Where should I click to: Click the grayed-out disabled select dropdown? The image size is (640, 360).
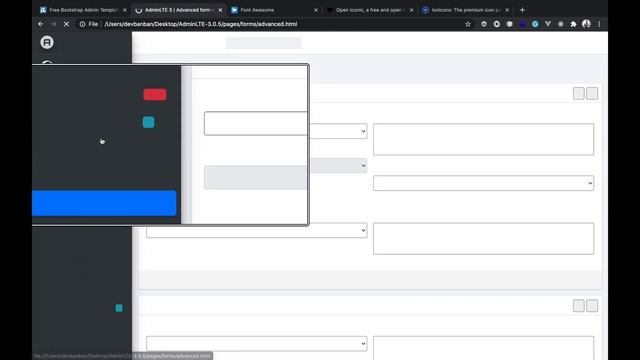[338, 166]
